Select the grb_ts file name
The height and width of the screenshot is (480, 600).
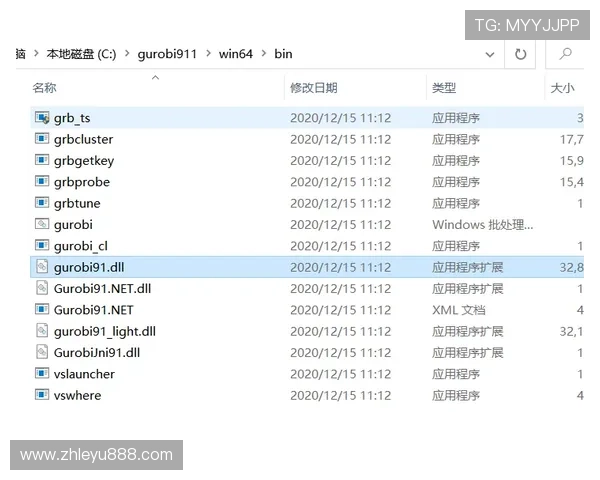(x=72, y=118)
